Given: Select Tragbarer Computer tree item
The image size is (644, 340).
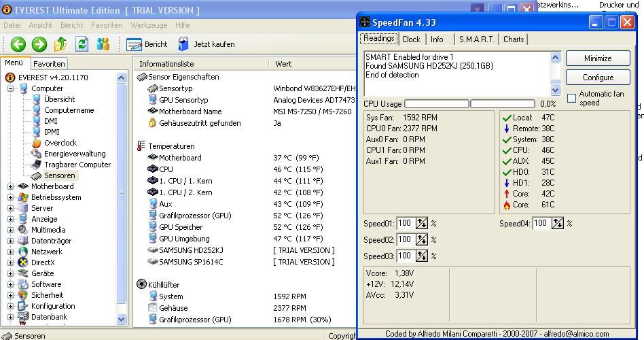Looking at the screenshot, I should [x=77, y=165].
